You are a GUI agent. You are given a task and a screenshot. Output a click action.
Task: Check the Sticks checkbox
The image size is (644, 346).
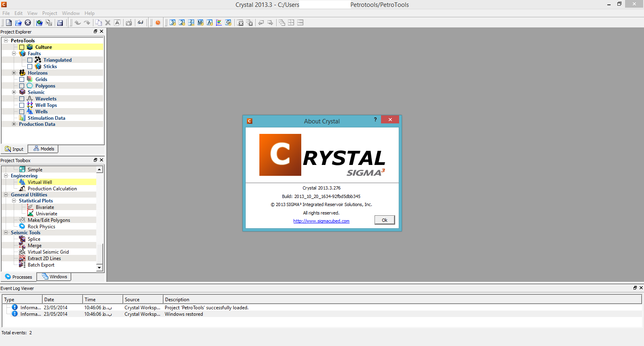coord(30,67)
